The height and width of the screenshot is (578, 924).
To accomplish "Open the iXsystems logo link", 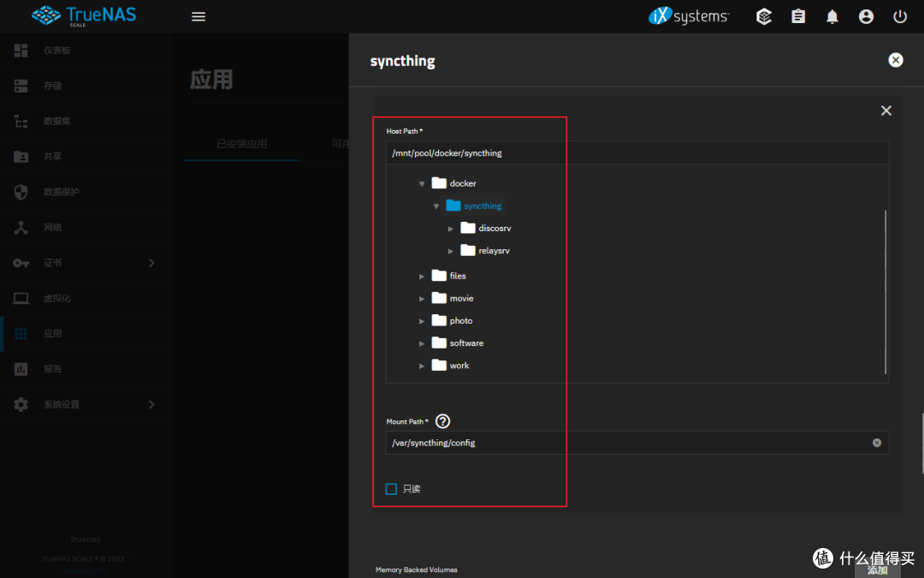I will pos(689,16).
